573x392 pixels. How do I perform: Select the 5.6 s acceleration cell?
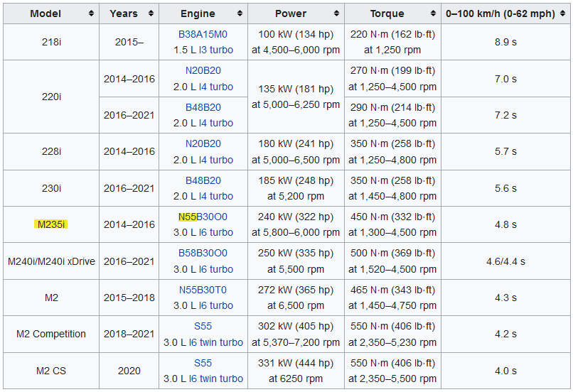click(x=505, y=188)
